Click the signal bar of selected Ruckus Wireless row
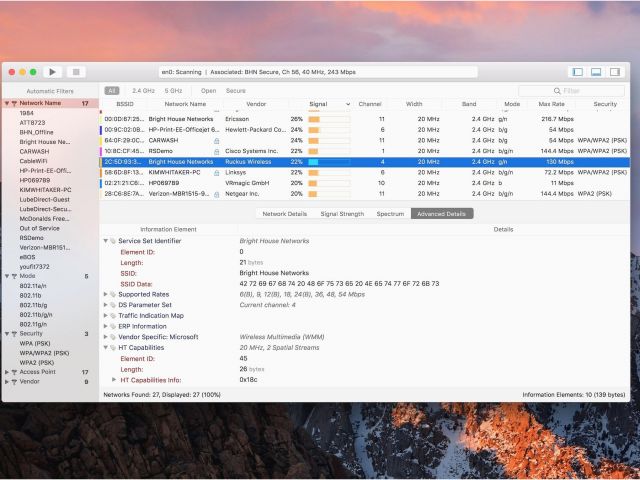This screenshot has width=640, height=480. [329, 162]
